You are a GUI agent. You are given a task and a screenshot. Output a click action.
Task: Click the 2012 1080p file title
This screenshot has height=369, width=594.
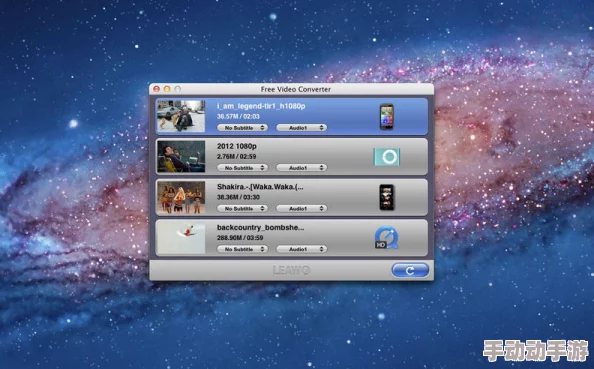(x=237, y=146)
